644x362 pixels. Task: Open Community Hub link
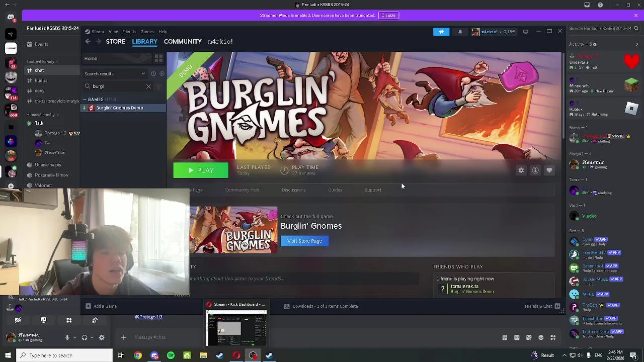[242, 190]
